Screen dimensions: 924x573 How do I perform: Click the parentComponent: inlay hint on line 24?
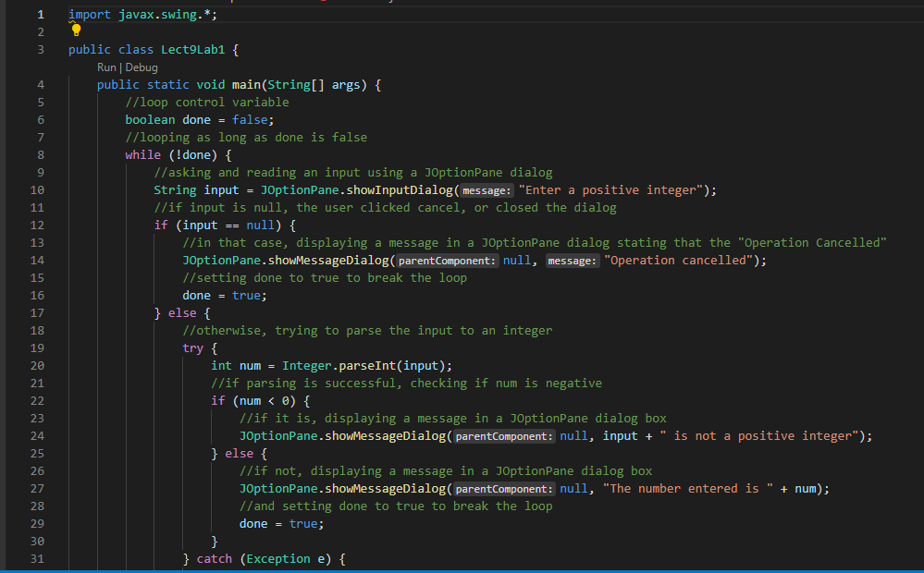pyautogui.click(x=503, y=435)
